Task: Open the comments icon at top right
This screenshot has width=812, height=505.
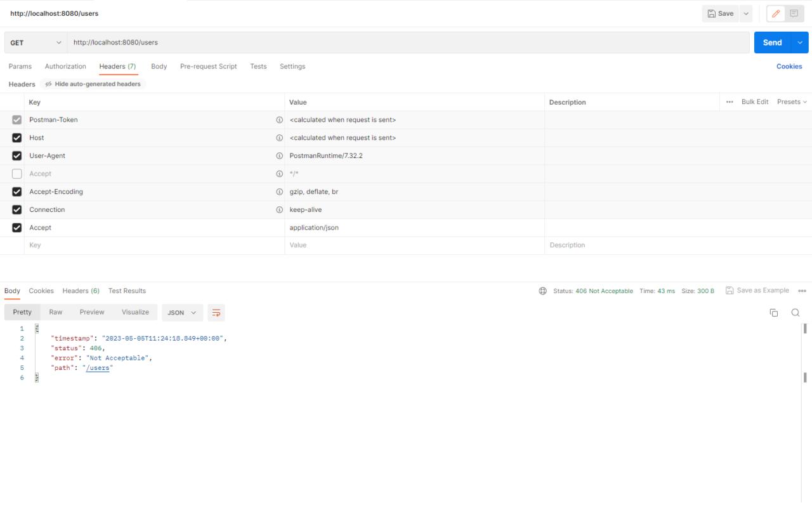Action: pos(794,13)
